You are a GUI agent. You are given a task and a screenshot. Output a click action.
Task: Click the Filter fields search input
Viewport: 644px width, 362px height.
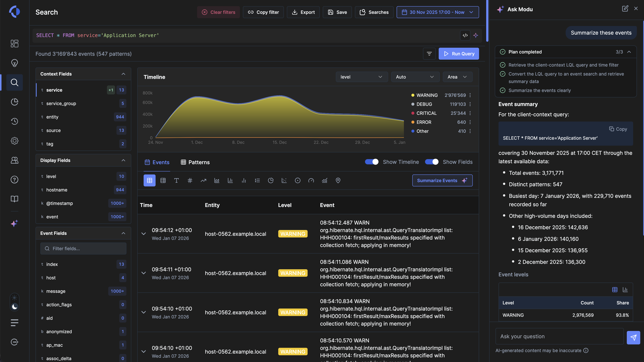84,249
